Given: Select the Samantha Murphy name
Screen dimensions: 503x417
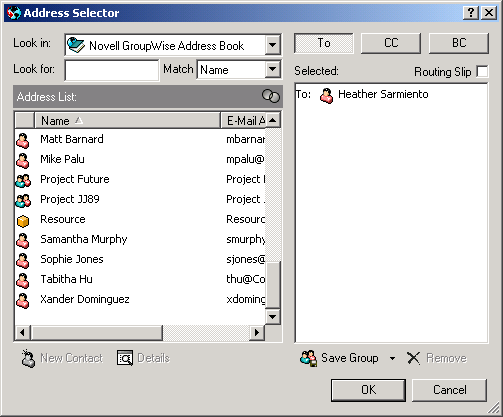Looking at the screenshot, I should tap(84, 239).
